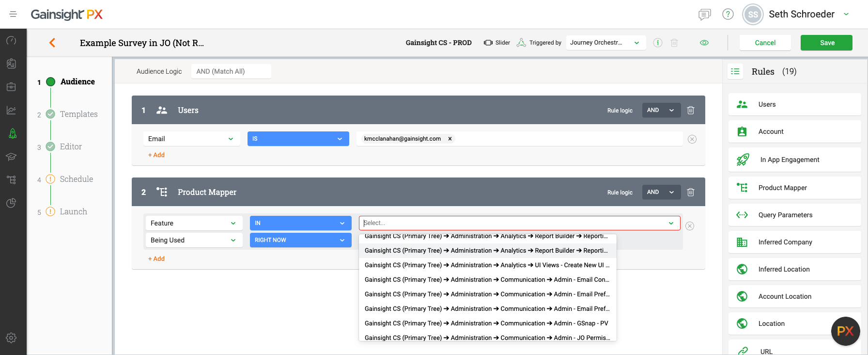Screen dimensions: 868x355
Task: Click + Add under Users rule
Action: pyautogui.click(x=156, y=155)
